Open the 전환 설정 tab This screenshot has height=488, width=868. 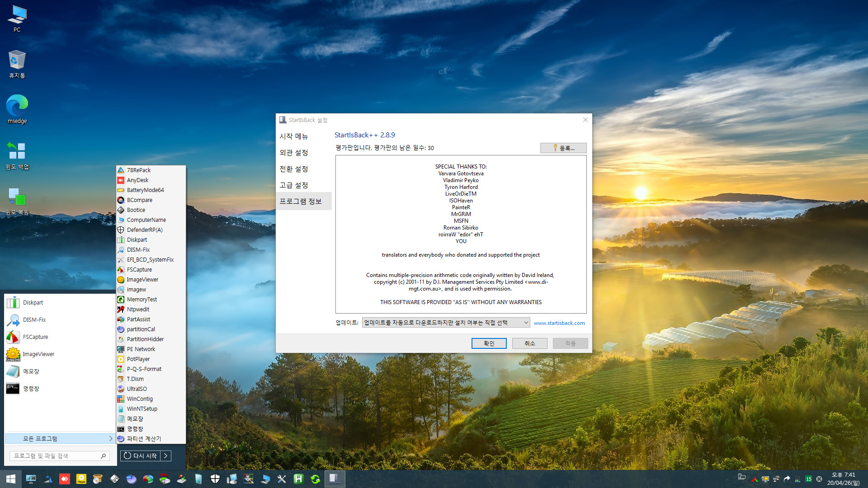point(294,169)
